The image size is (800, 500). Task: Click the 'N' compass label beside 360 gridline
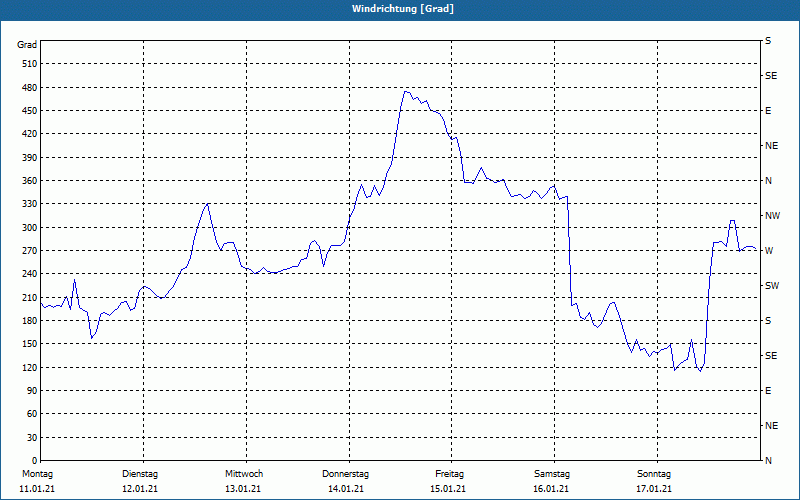[x=768, y=181]
